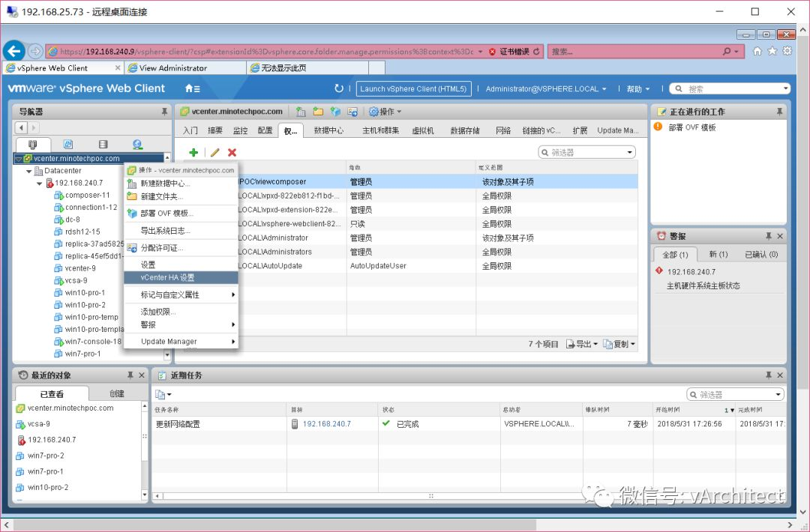Open the browser home icon
Image resolution: width=810 pixels, height=532 pixels.
(757, 51)
